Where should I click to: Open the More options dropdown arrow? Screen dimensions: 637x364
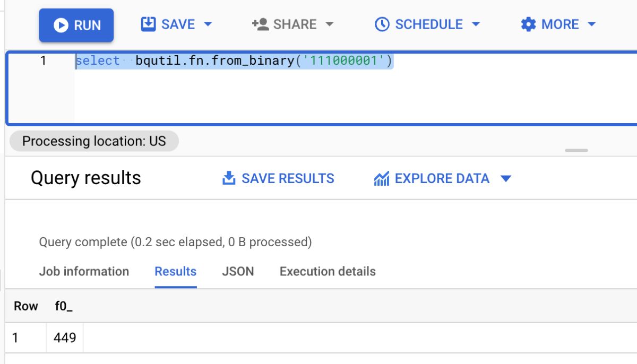tap(592, 24)
